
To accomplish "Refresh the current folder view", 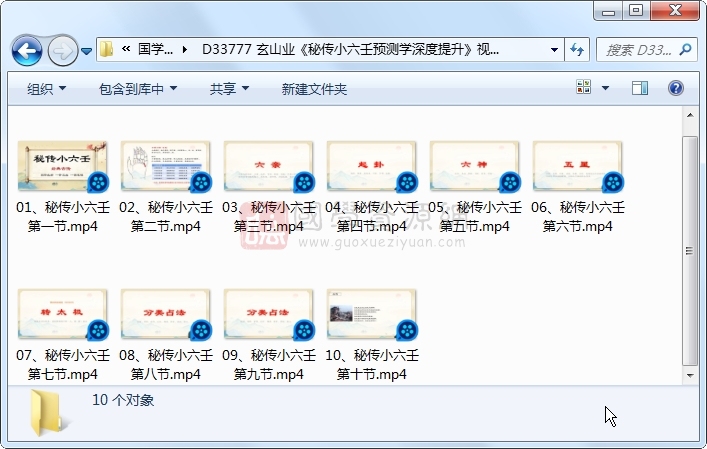I will (x=577, y=50).
